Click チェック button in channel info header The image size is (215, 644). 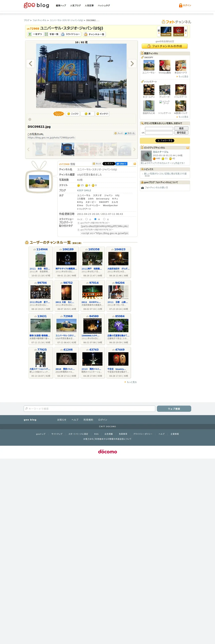tap(97, 164)
